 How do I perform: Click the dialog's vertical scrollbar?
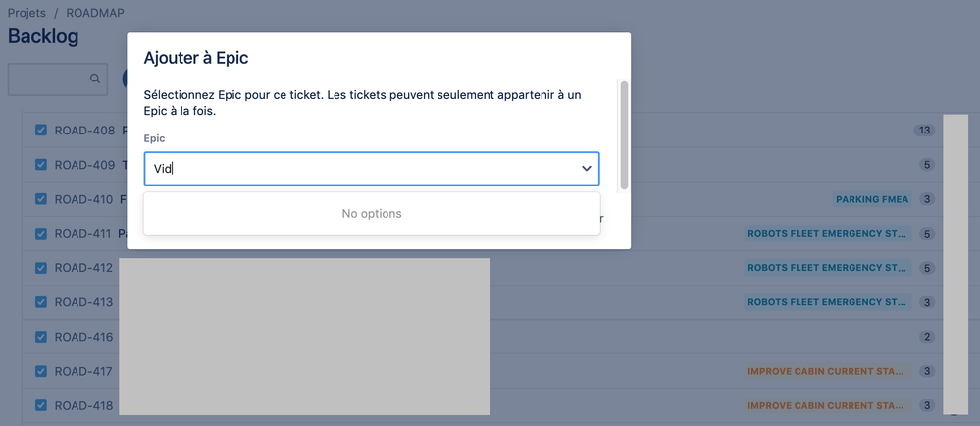click(624, 134)
